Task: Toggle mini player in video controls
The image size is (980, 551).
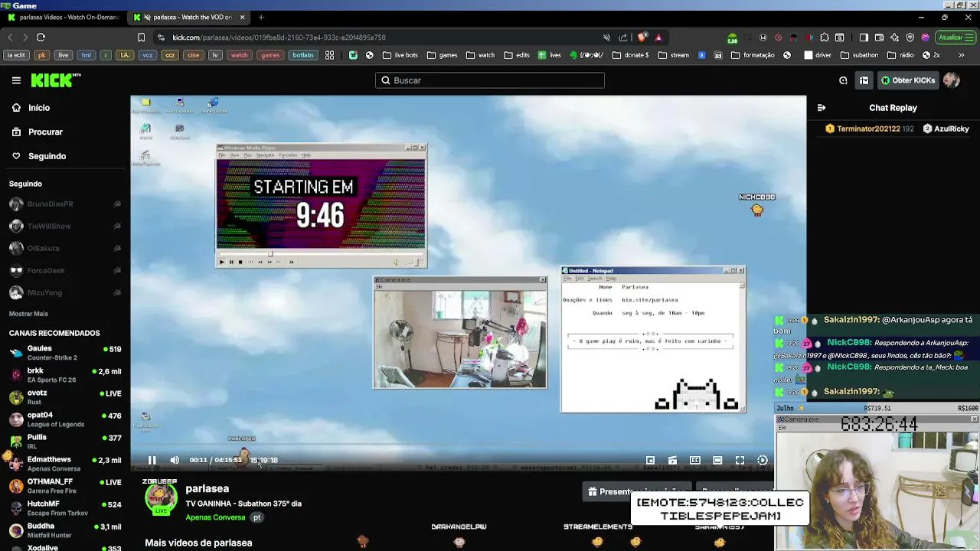Action: [x=650, y=460]
